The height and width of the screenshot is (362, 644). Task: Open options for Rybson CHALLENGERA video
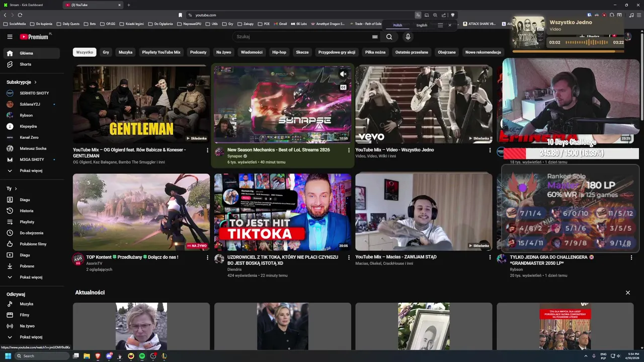coord(631,257)
